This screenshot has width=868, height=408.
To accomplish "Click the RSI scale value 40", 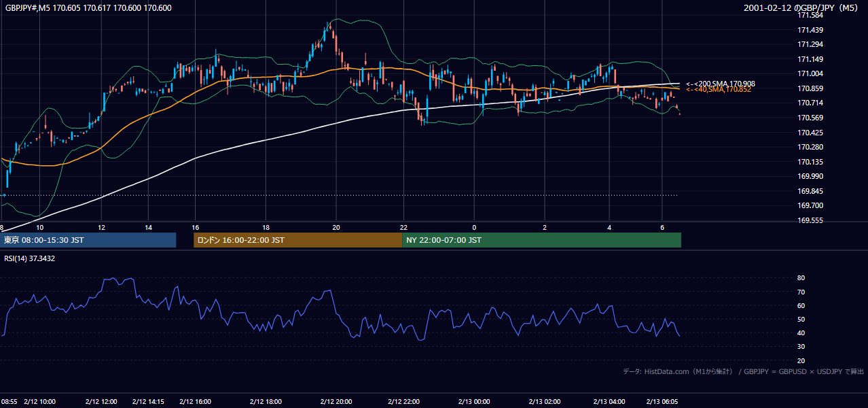I will coord(801,333).
